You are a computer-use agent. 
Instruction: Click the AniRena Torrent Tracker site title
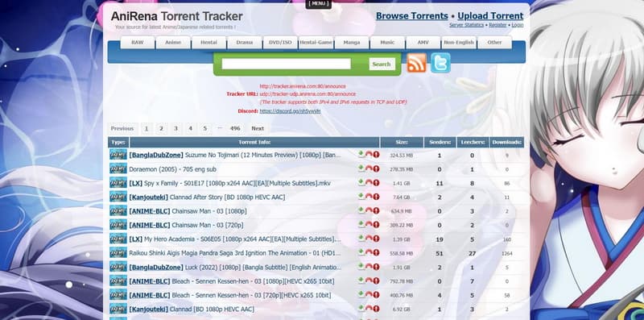(x=176, y=16)
